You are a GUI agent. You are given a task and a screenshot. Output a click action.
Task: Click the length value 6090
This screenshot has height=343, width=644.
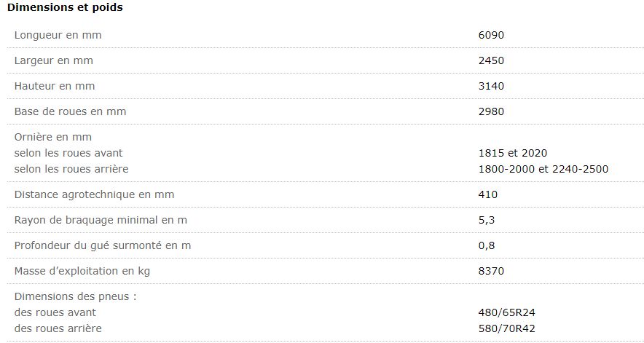click(491, 35)
